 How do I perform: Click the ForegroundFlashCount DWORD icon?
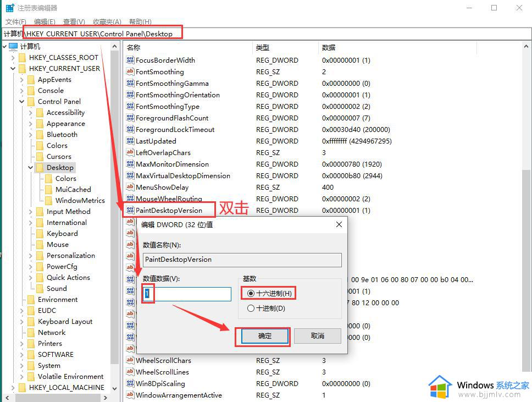pos(130,118)
